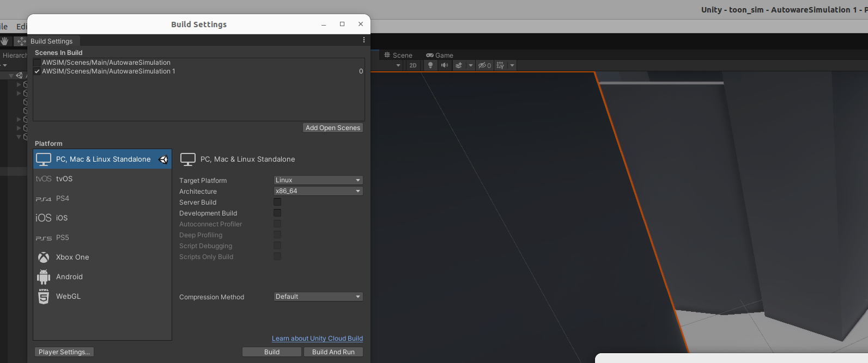Click Add Open Scenes button
868x363 pixels.
tap(333, 128)
